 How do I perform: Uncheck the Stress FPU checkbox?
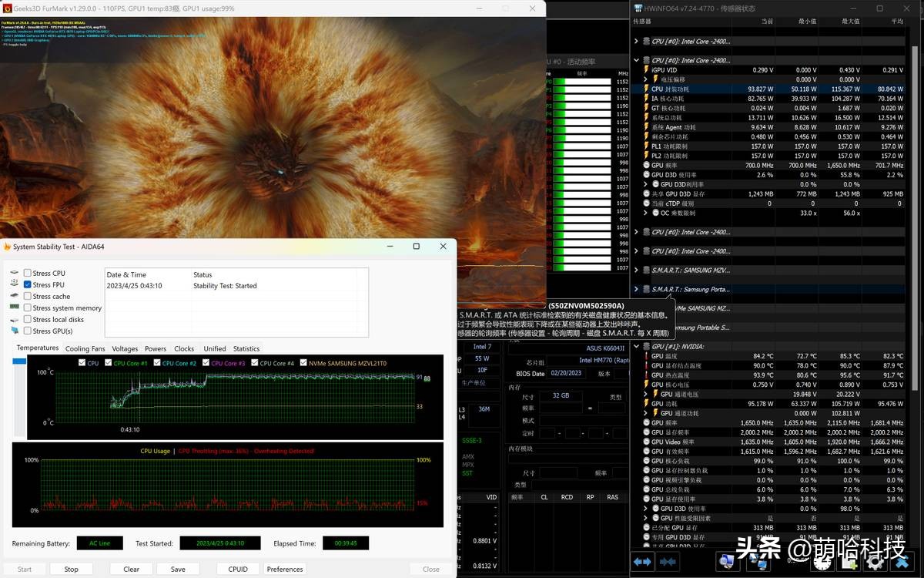click(x=28, y=284)
